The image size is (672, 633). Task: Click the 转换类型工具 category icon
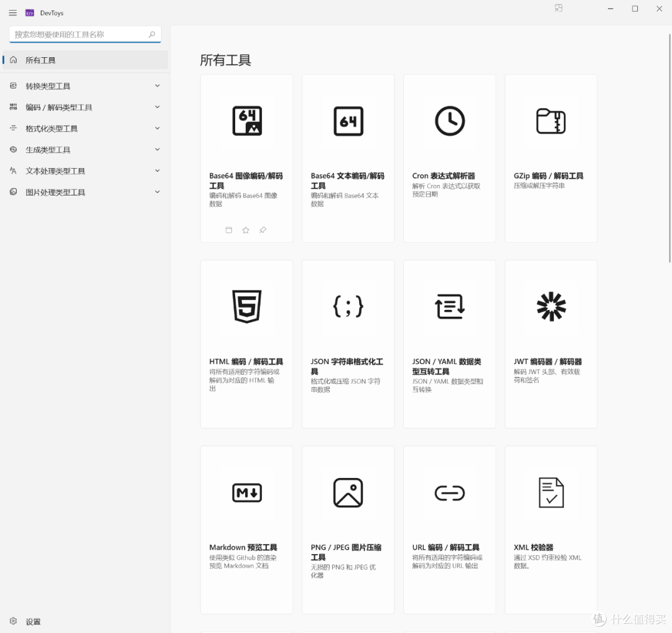click(x=13, y=86)
